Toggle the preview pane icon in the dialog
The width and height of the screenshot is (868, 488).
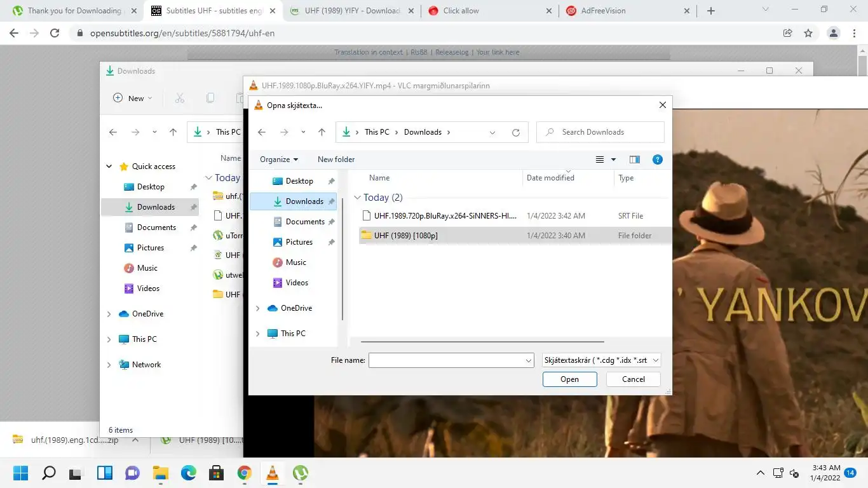(x=634, y=159)
